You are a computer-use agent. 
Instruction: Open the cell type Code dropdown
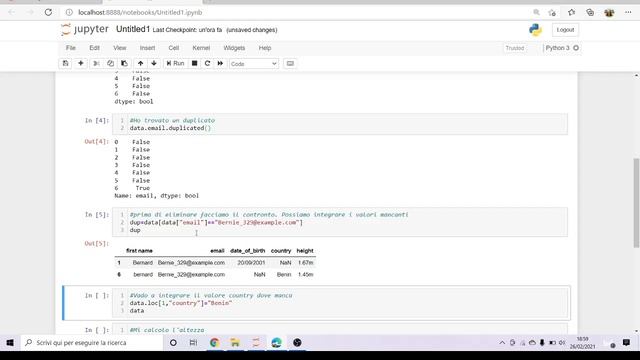253,64
